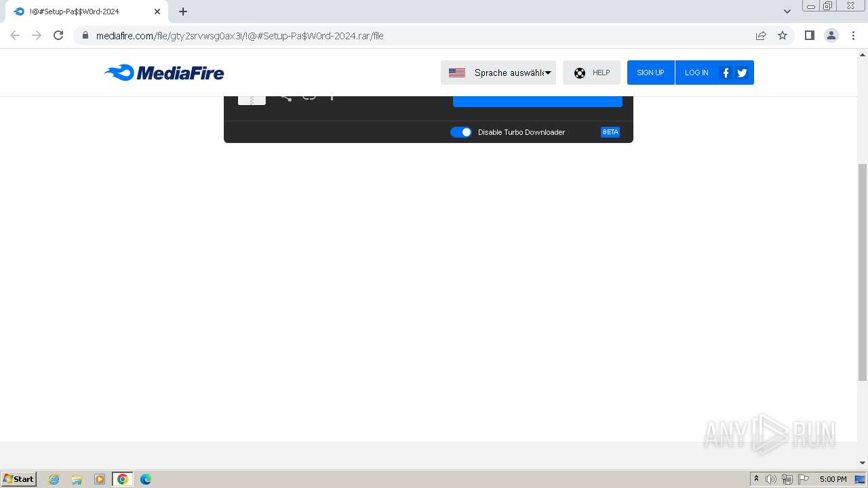868x488 pixels.
Task: Open the browser side panel icon
Action: (809, 35)
